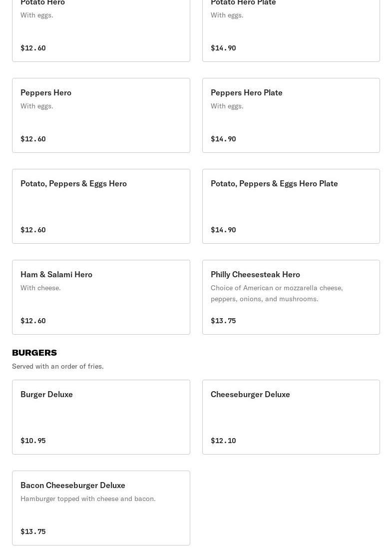The height and width of the screenshot is (548, 392).
Task: Open the Potato Hero menu item
Action: [101, 30]
